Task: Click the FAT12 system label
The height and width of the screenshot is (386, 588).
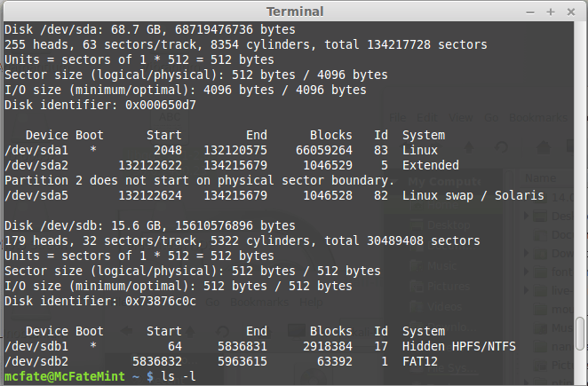Action: click(420, 362)
